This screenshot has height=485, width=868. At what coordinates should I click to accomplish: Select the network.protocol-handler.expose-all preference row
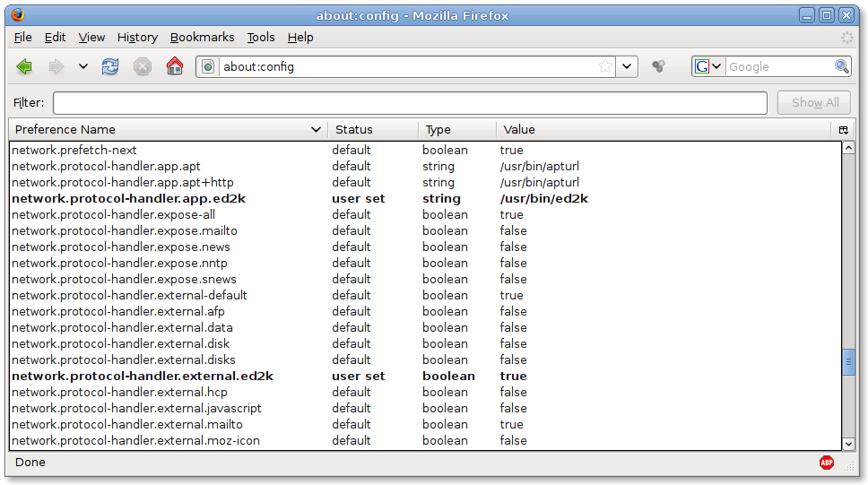point(113,215)
